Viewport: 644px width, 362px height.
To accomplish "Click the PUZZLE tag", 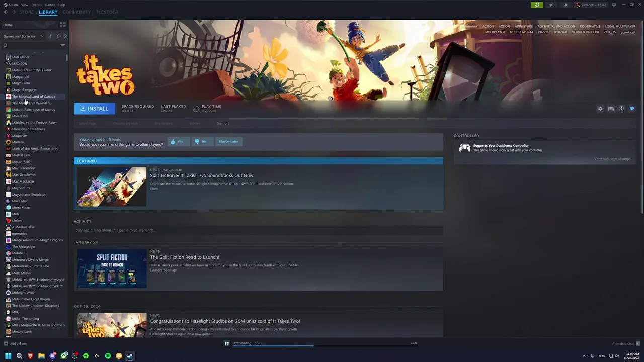I will [x=543, y=32].
